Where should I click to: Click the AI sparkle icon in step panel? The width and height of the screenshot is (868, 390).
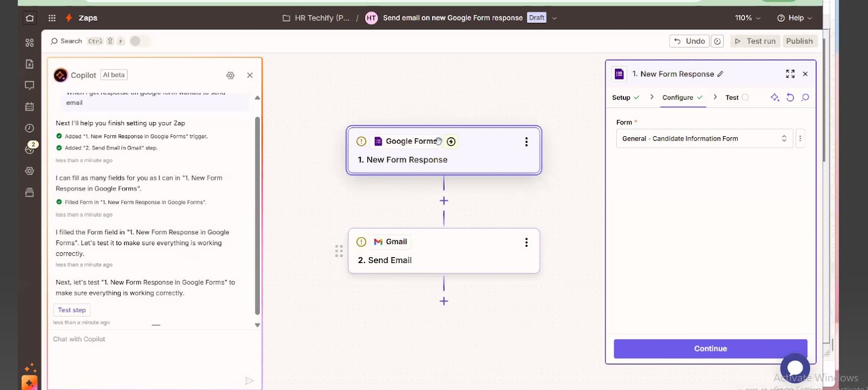pos(775,97)
